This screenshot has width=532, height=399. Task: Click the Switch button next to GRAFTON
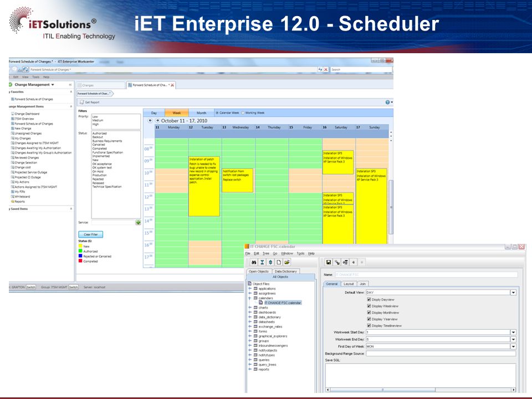(31, 287)
